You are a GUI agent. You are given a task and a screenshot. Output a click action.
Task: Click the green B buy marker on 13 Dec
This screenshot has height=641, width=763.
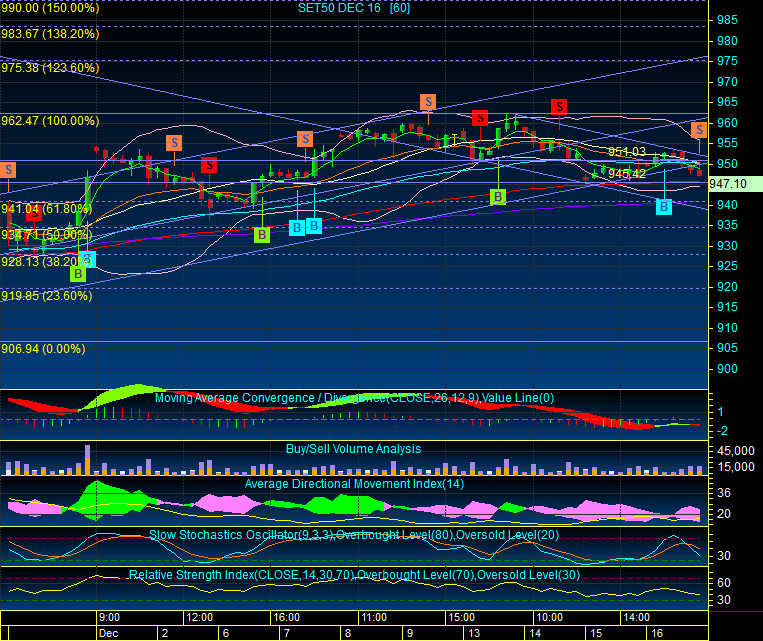click(498, 197)
